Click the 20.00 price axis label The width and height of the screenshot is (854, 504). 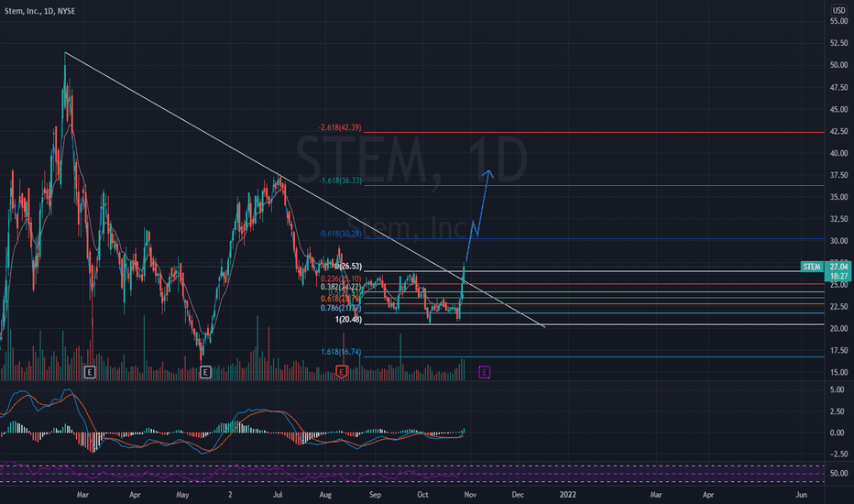click(x=838, y=328)
